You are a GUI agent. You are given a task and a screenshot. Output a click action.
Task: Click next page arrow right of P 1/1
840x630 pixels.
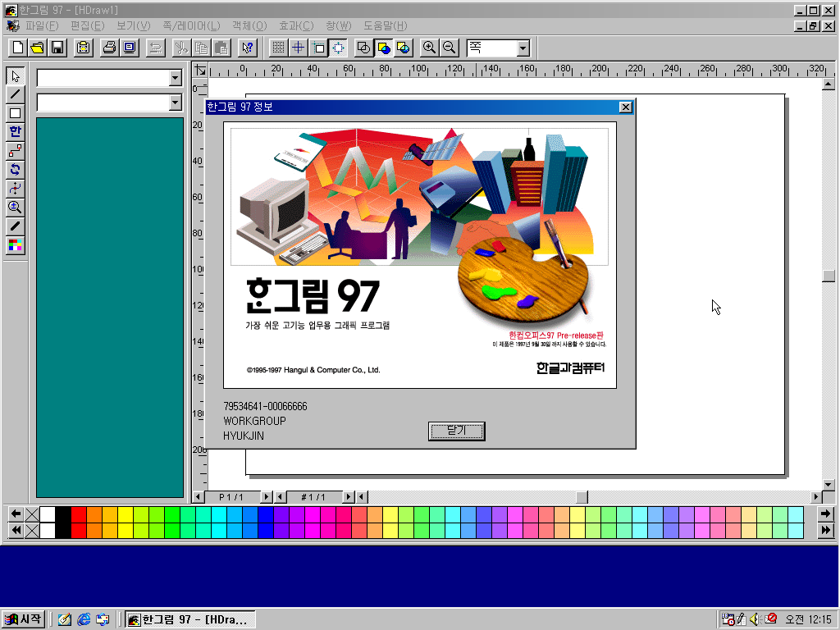267,496
